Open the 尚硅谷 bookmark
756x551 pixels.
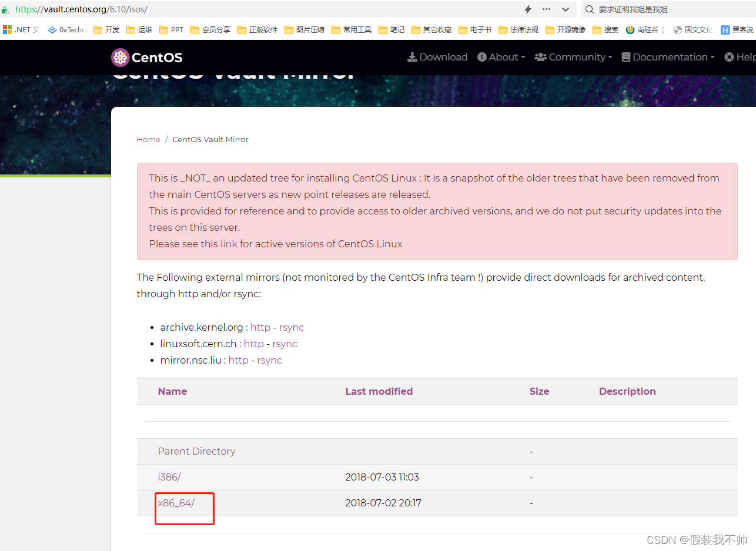(x=645, y=29)
